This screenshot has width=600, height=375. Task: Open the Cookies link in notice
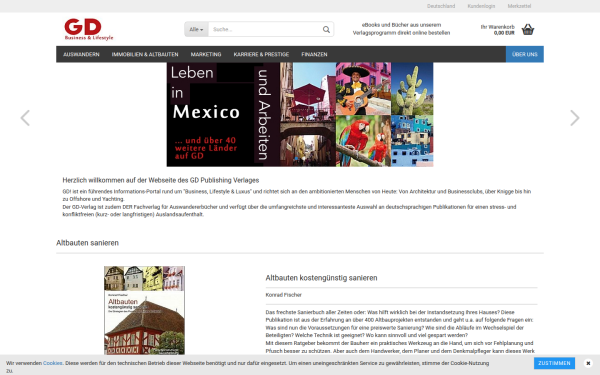pos(52,363)
